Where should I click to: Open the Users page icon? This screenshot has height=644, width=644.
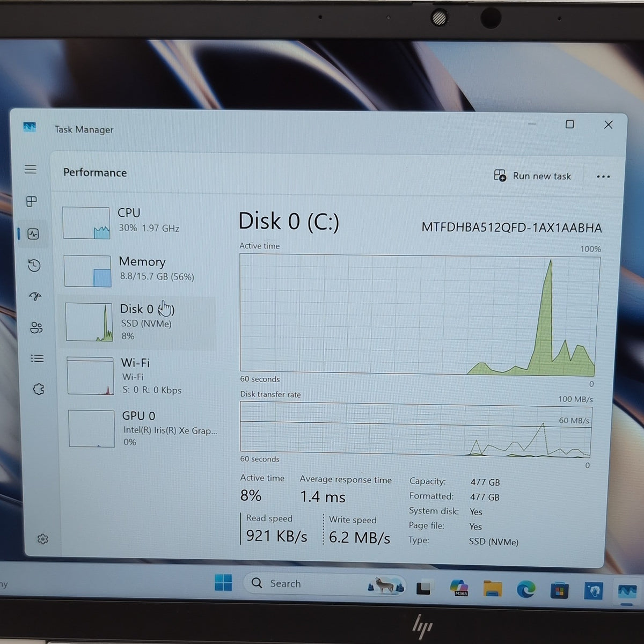pyautogui.click(x=36, y=327)
